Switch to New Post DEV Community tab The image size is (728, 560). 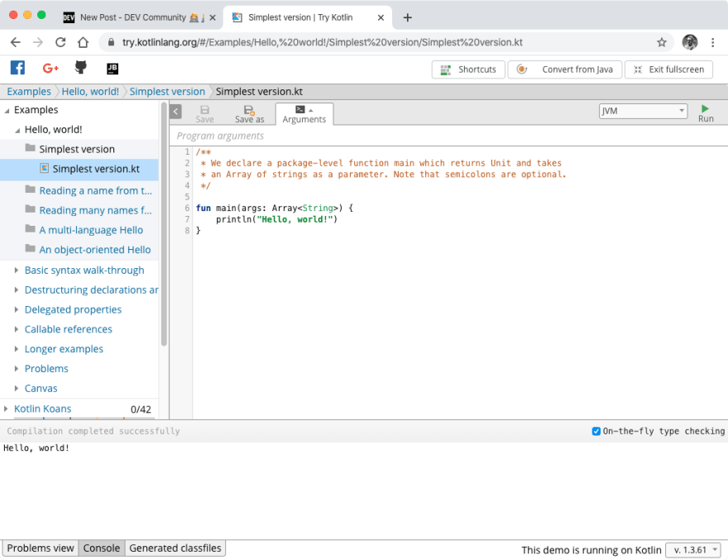(x=139, y=17)
